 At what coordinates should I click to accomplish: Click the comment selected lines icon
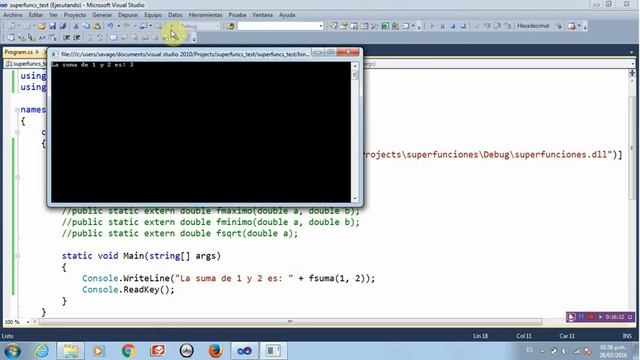pyautogui.click(x=90, y=38)
